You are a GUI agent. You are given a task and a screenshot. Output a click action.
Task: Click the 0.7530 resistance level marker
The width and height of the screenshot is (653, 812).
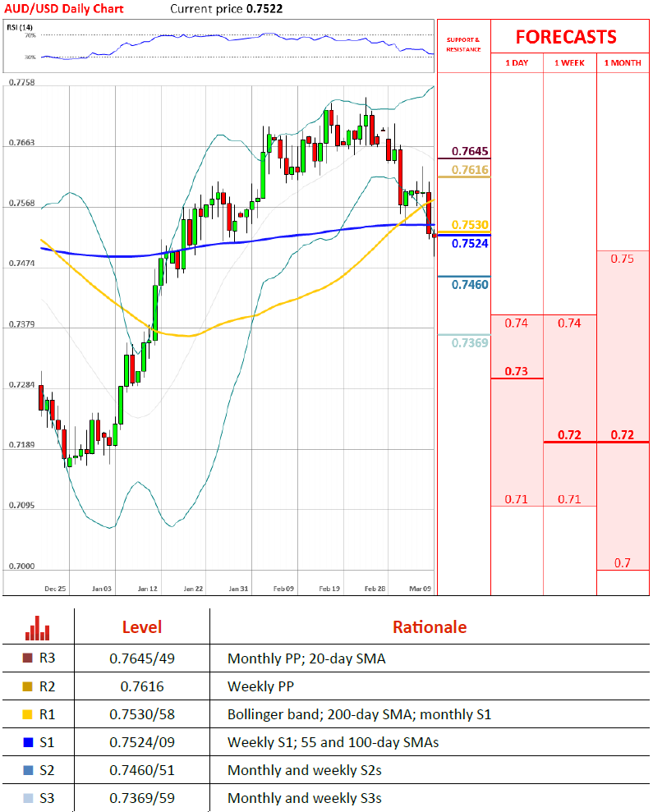tap(470, 225)
